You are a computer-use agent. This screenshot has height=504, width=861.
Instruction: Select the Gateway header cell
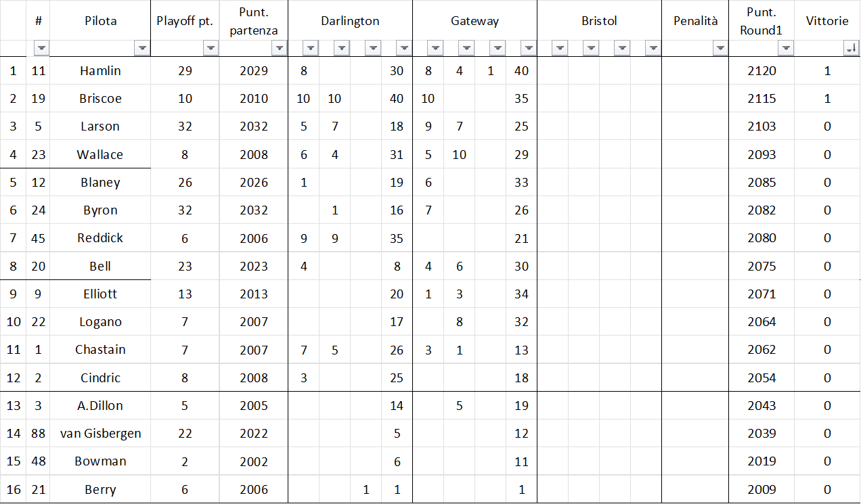point(474,21)
